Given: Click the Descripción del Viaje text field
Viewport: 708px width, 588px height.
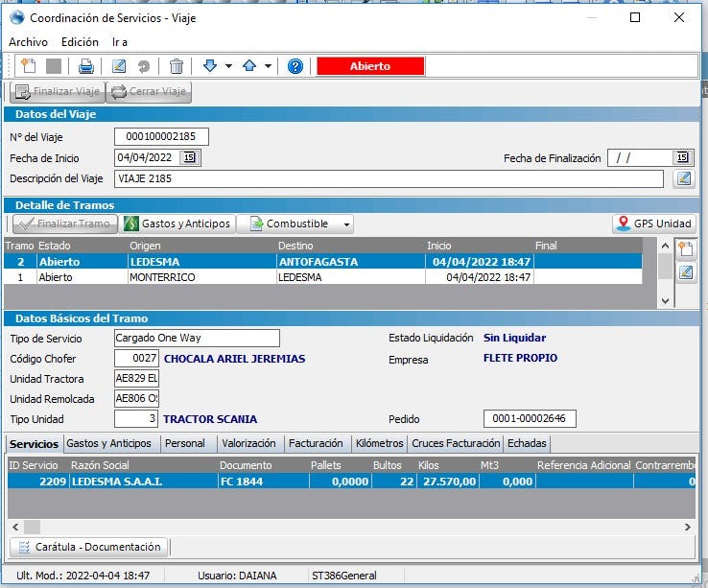Looking at the screenshot, I should [389, 178].
